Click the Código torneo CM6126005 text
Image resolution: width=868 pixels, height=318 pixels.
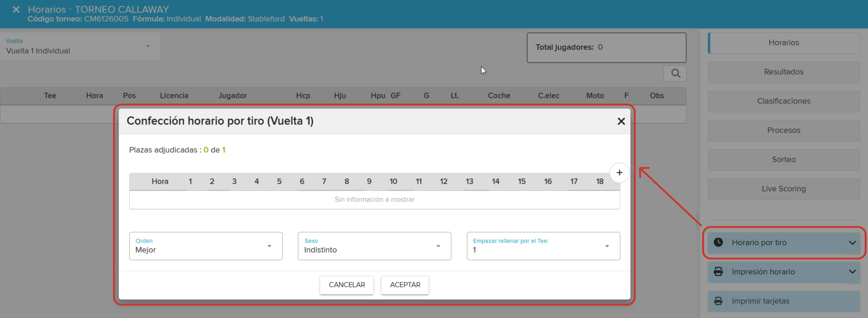pyautogui.click(x=78, y=19)
